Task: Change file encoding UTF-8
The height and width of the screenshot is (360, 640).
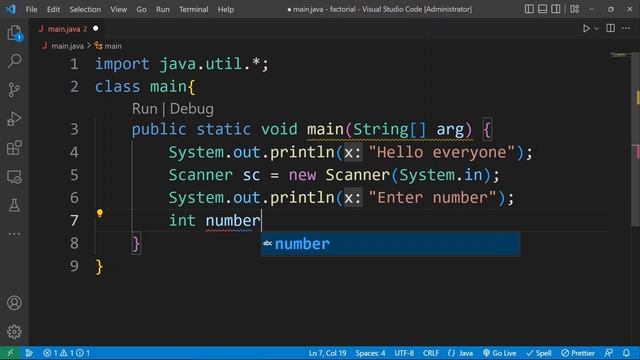Action: (404, 353)
